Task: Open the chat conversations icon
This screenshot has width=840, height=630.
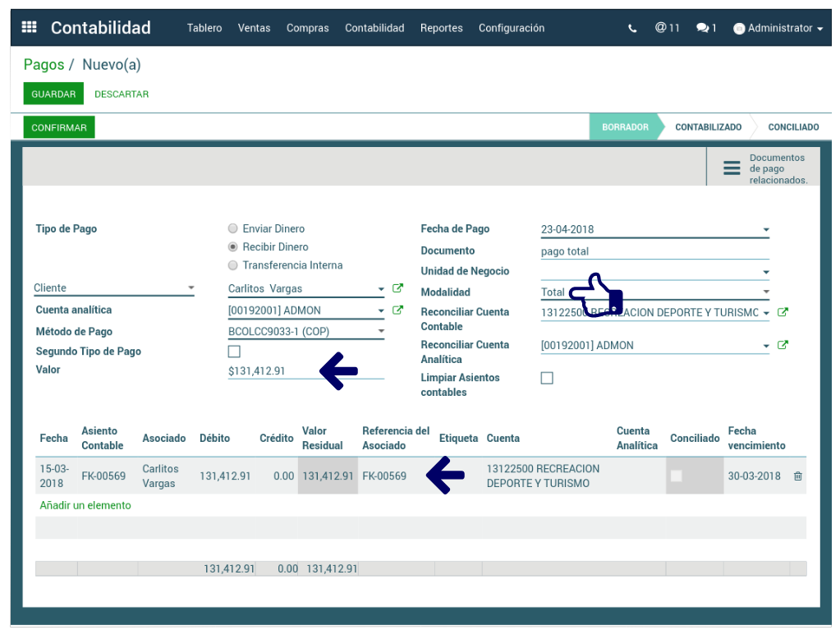Action: tap(706, 28)
